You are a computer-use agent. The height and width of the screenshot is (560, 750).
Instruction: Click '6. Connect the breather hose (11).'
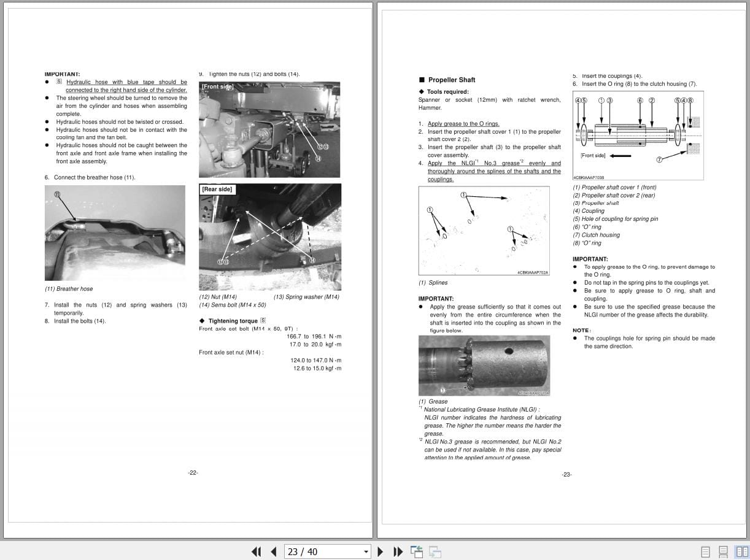click(90, 177)
